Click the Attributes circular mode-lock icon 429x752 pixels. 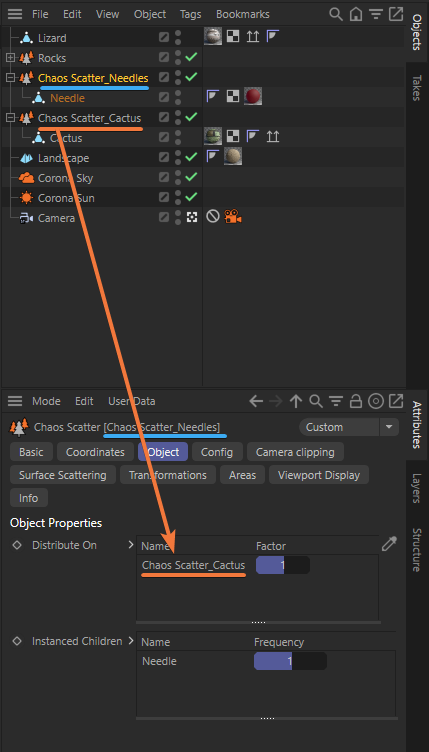tap(376, 401)
